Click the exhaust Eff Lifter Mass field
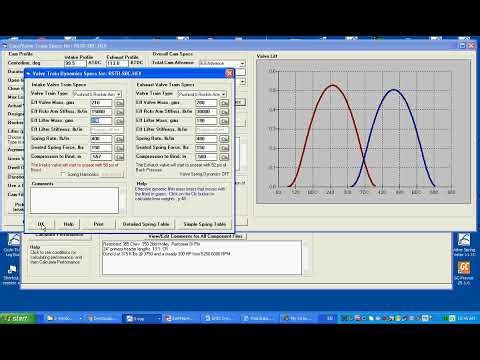Screen dimensions: 480x360 tap(207, 121)
